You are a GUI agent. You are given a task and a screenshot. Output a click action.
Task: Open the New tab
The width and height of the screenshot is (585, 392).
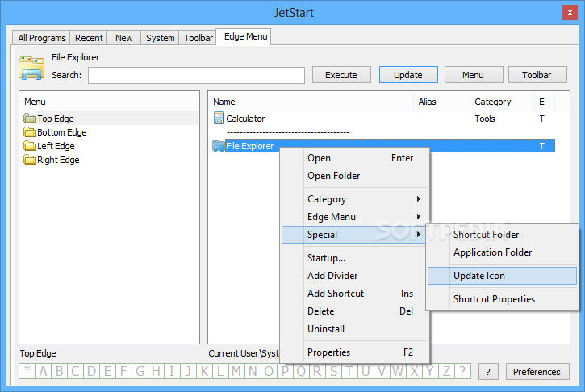click(124, 38)
